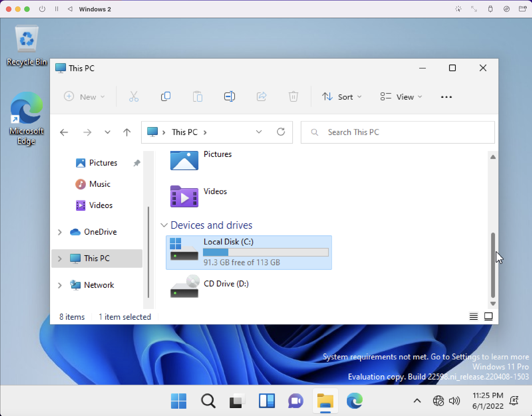Switch to details list view layout

[474, 316]
